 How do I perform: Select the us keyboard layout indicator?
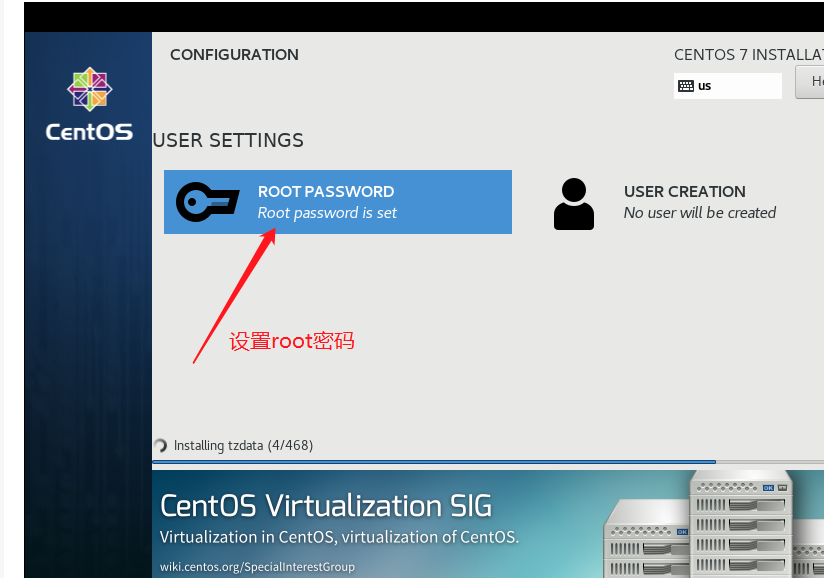[x=705, y=86]
